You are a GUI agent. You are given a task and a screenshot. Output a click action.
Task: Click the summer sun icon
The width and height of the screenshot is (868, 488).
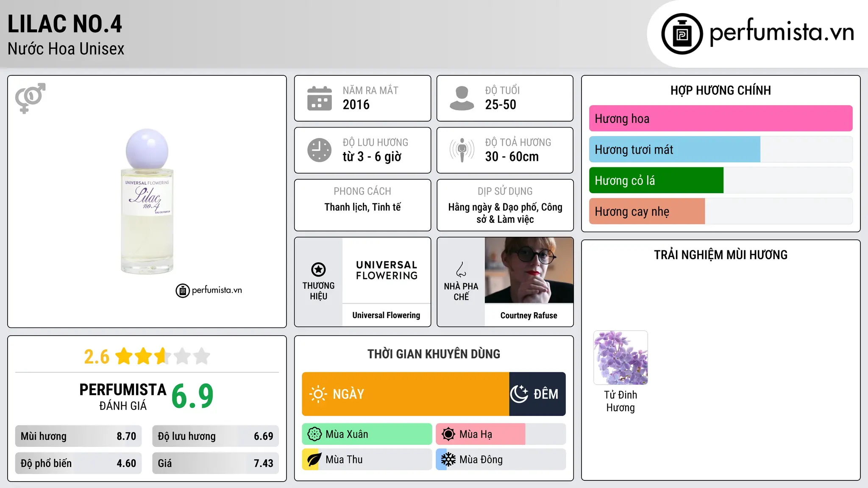[448, 434]
